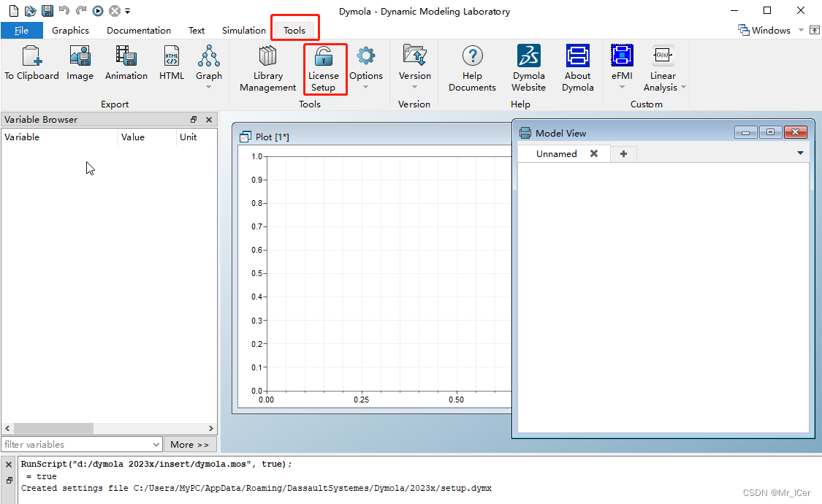822x504 pixels.
Task: Open License Setup
Action: tap(324, 69)
